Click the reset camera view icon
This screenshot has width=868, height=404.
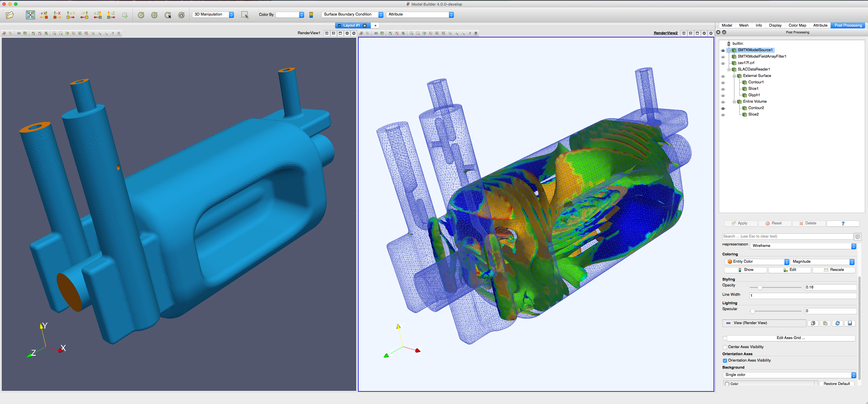pyautogui.click(x=30, y=15)
